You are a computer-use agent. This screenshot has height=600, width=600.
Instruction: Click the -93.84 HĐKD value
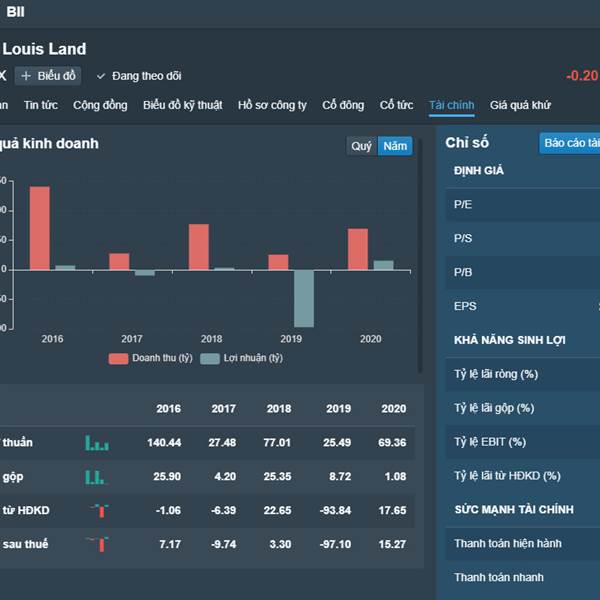(x=335, y=510)
